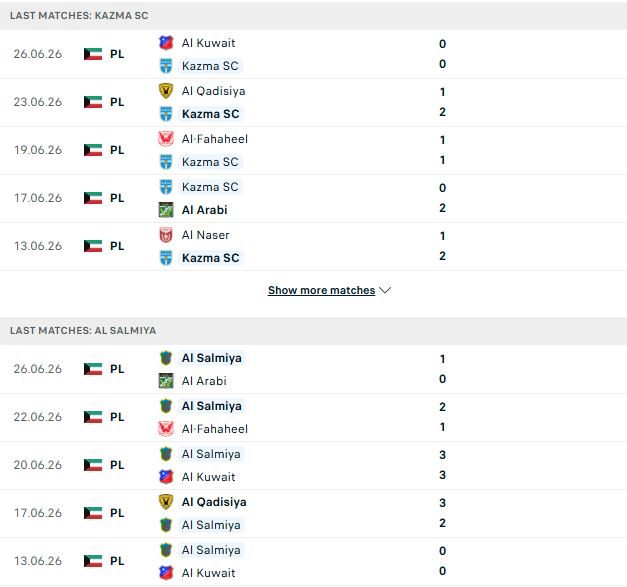Image resolution: width=627 pixels, height=587 pixels.
Task: Click Kazma SC crest in 13.06.26 match
Action: click(166, 258)
